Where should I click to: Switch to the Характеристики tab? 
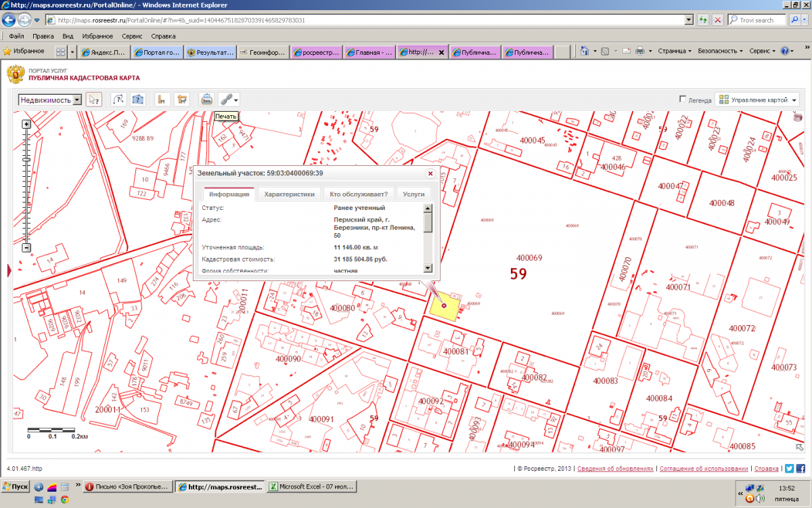click(289, 194)
